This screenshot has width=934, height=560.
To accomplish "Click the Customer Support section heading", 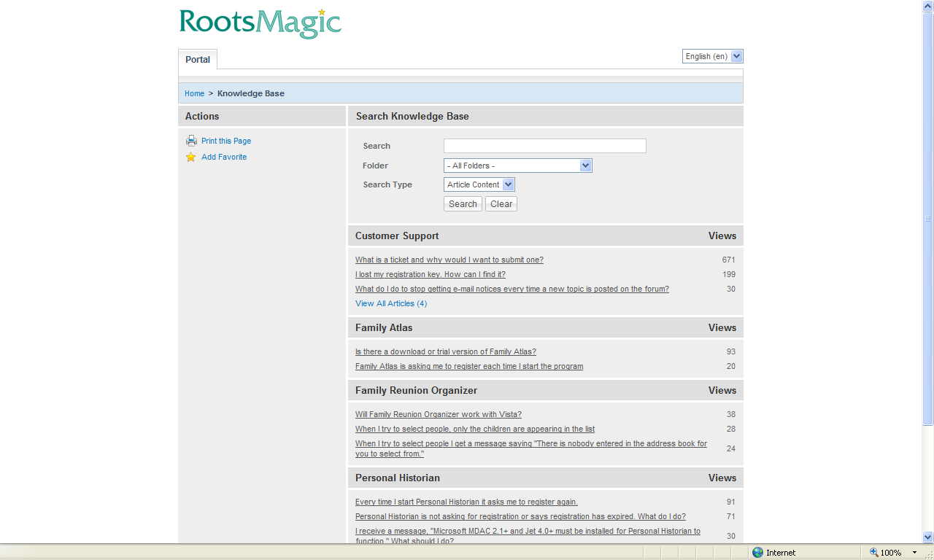I will tap(397, 236).
